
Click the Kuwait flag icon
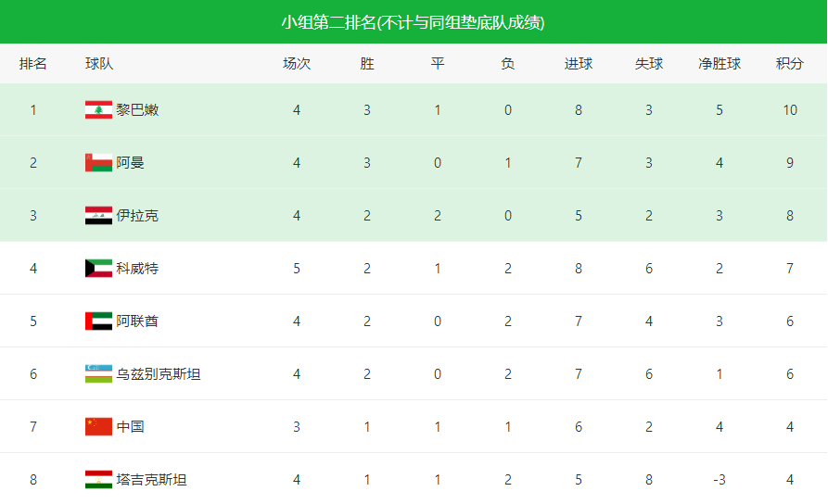(97, 269)
